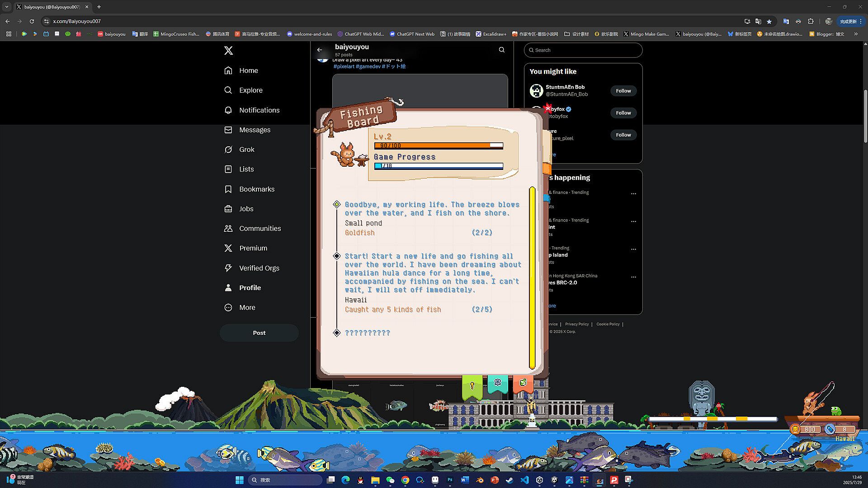Viewport: 868px width, 488px height.
Task: Go back using profile header arrow
Action: tap(320, 50)
